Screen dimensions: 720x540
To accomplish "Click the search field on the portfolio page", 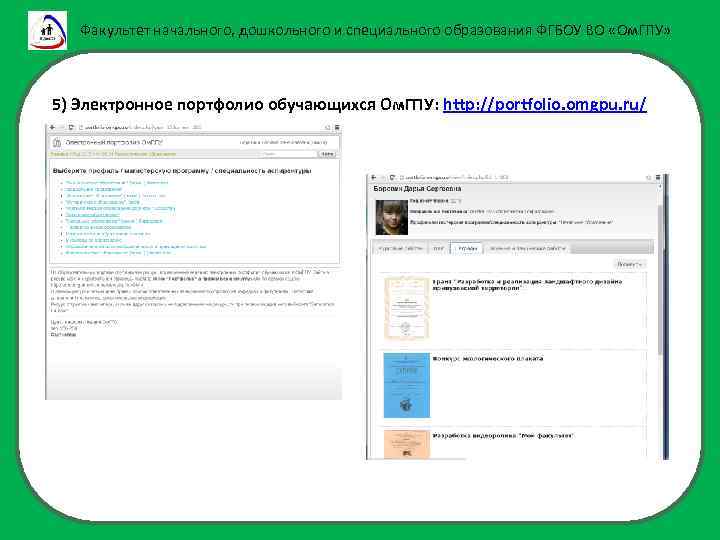I will pyautogui.click(x=289, y=154).
